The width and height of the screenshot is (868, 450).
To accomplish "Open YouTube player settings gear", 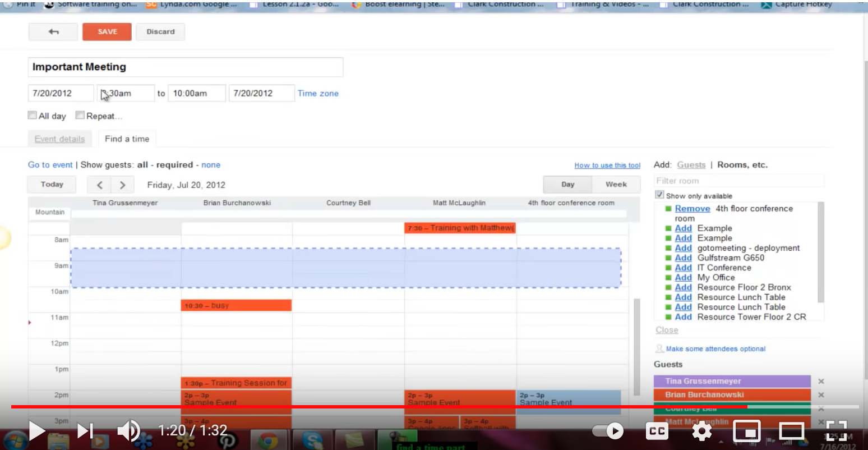I will tap(701, 431).
